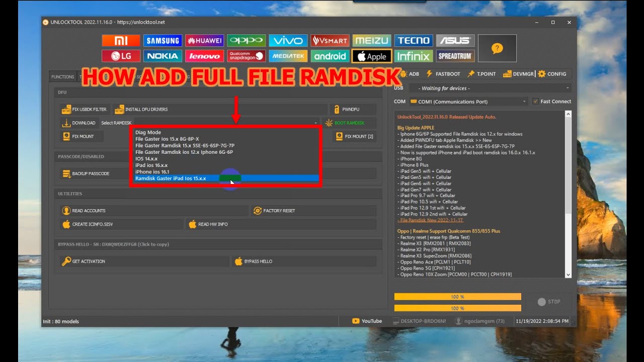Click the FIX MOUNT button
Screen dimensions: 644x362
pyautogui.click(x=83, y=136)
